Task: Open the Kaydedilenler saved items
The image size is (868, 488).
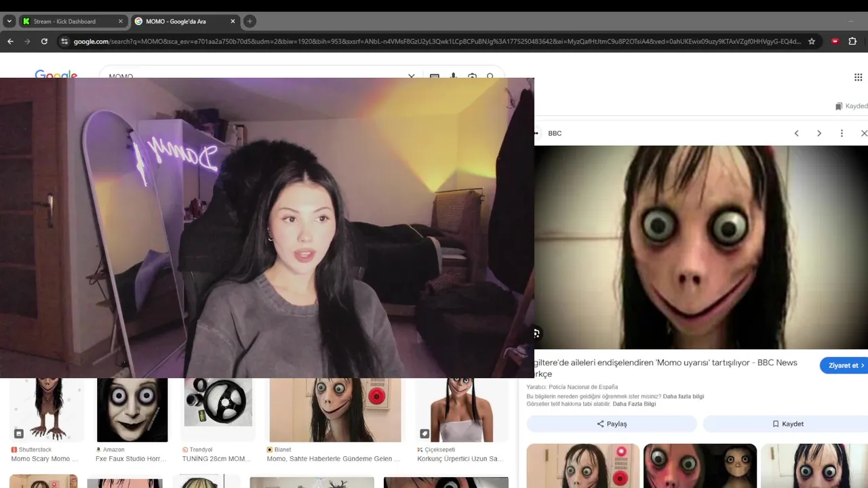Action: pos(852,106)
